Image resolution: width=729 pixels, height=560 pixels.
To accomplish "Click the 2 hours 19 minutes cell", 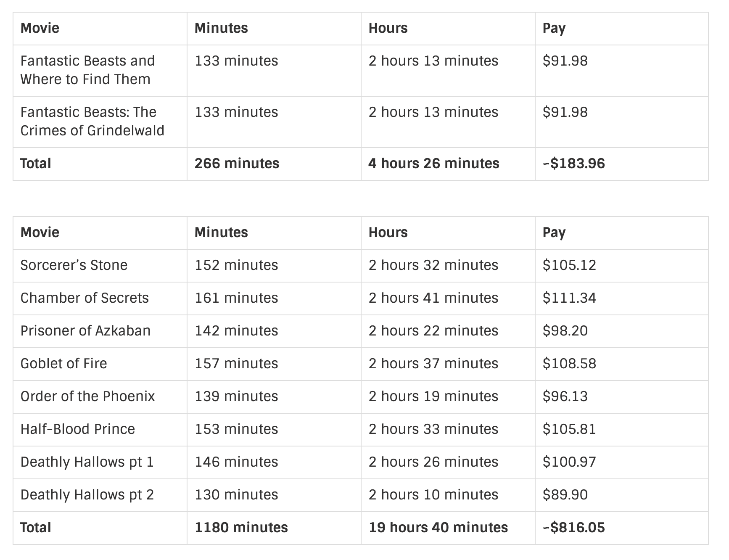I will (x=433, y=396).
